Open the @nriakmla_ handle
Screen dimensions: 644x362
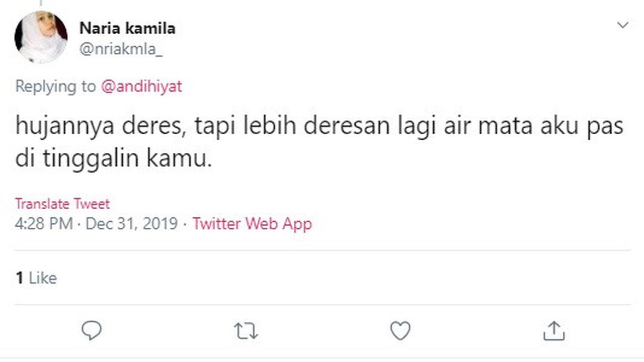pyautogui.click(x=121, y=50)
